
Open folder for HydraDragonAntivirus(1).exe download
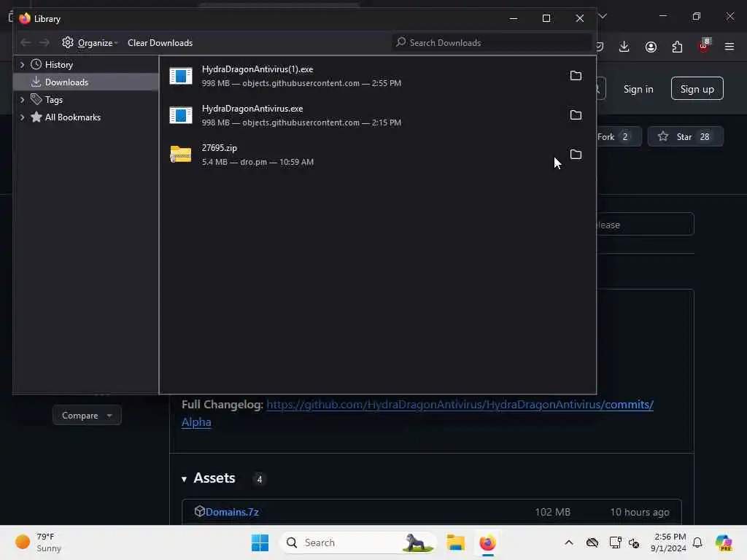576,76
